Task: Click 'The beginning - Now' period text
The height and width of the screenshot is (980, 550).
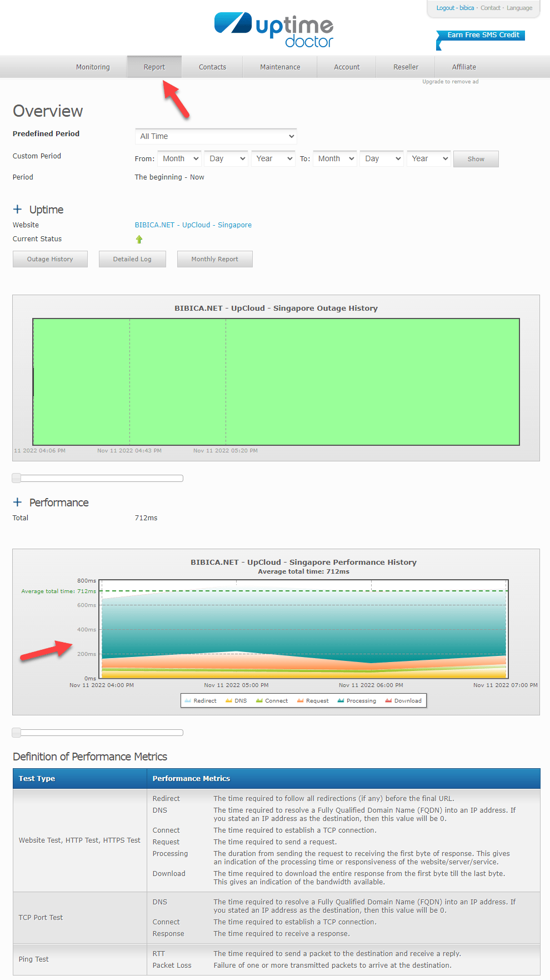Action: tap(169, 177)
